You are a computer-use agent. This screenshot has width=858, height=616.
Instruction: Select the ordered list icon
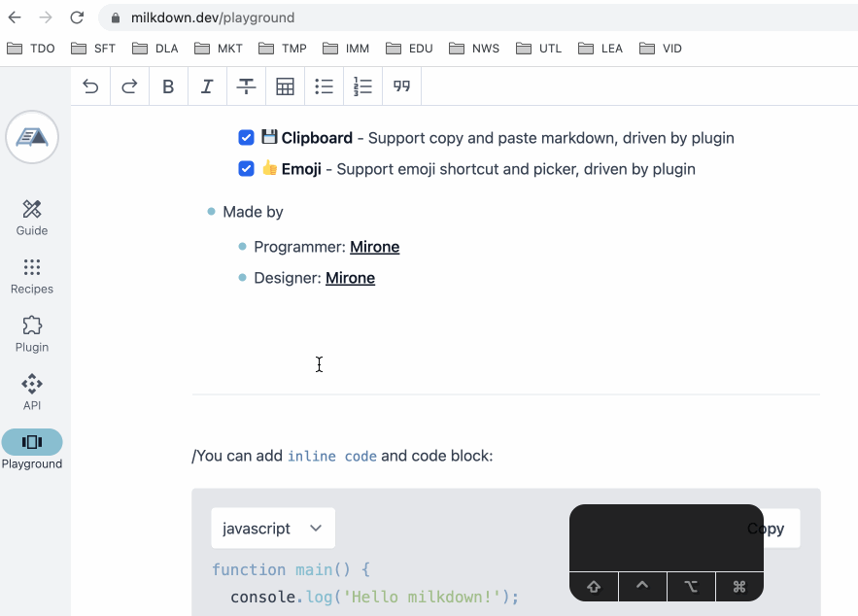click(362, 86)
